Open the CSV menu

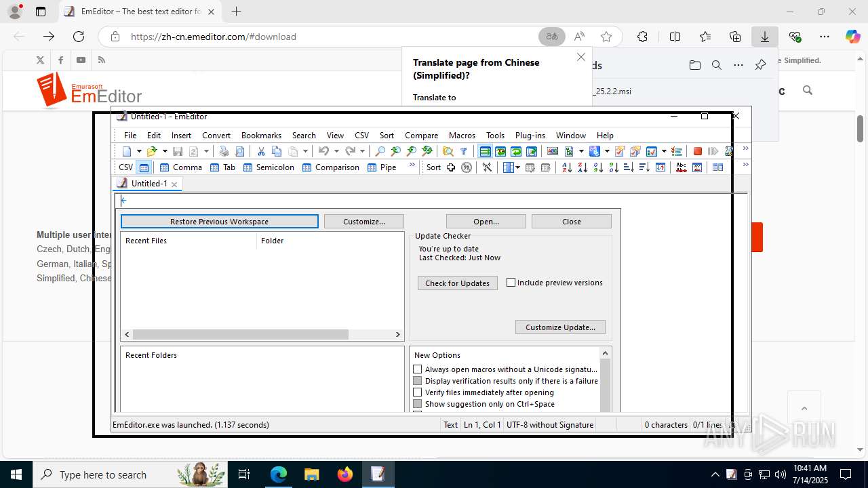point(361,135)
